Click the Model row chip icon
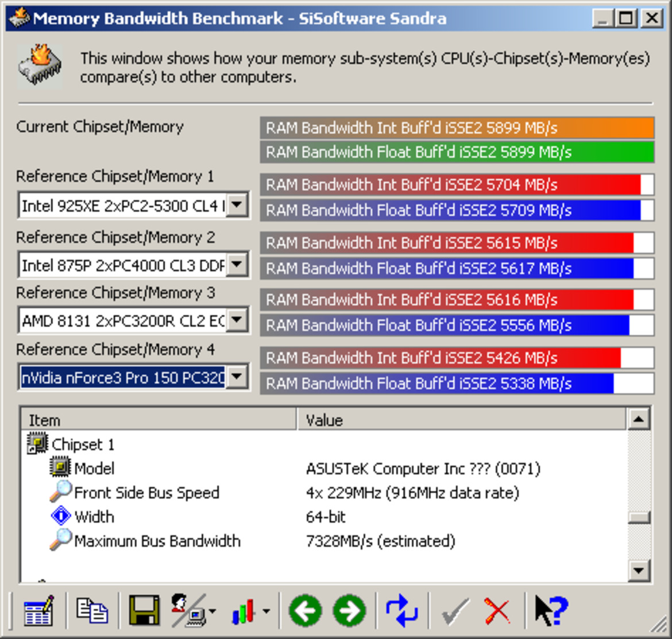Image resolution: width=672 pixels, height=639 pixels. (60, 468)
